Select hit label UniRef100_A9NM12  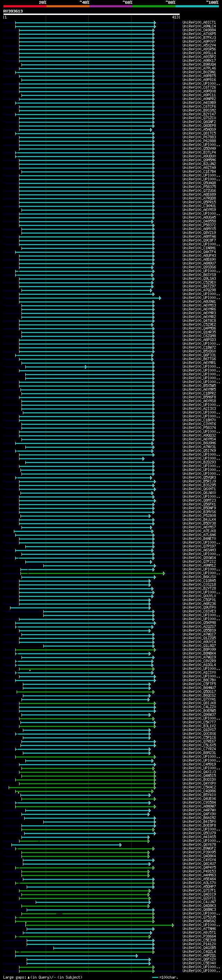pyautogui.click(x=199, y=566)
